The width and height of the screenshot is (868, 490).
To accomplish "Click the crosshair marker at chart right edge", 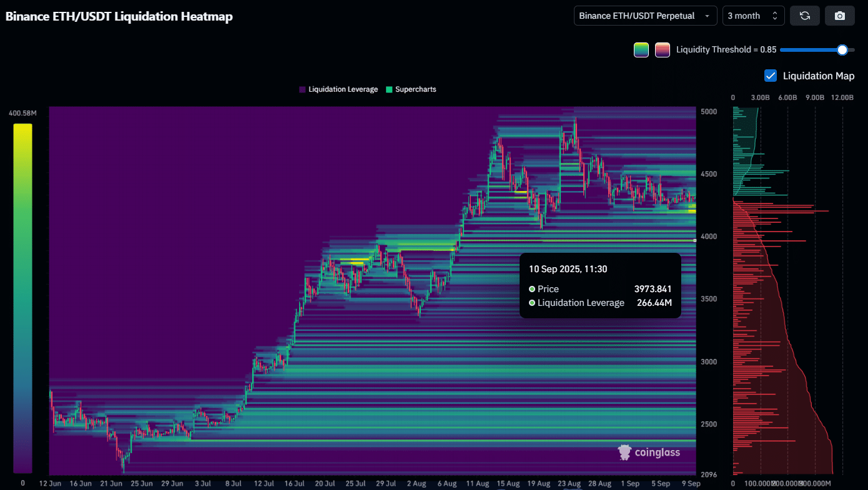I will [x=695, y=240].
